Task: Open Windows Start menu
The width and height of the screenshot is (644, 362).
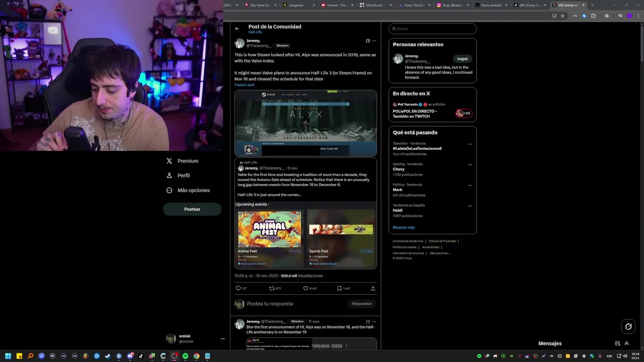Action: (8, 356)
